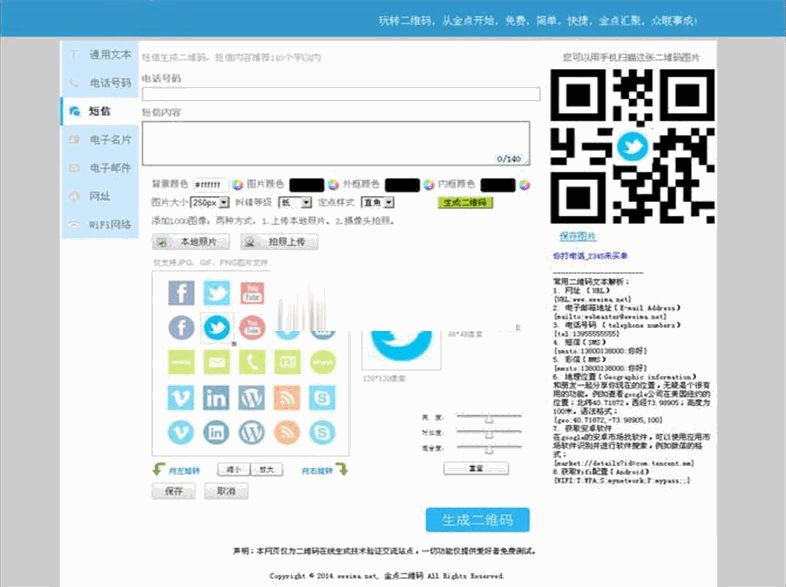Click the Twitter logo preview thumbnail
The image size is (786, 587).
pyautogui.click(x=402, y=350)
